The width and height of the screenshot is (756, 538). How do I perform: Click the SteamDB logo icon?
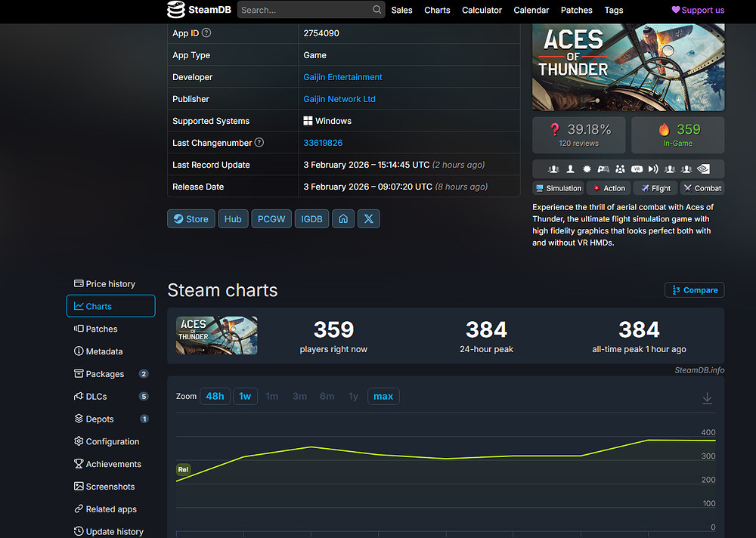click(176, 10)
